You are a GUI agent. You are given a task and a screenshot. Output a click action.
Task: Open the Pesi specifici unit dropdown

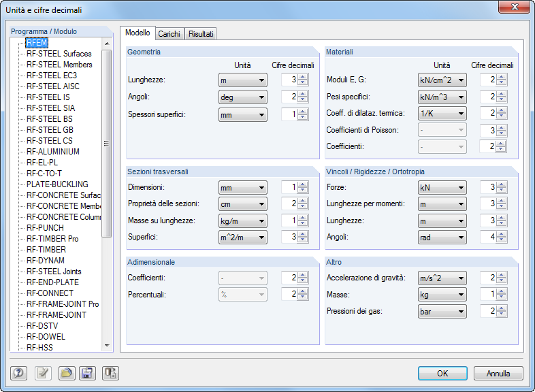click(442, 97)
